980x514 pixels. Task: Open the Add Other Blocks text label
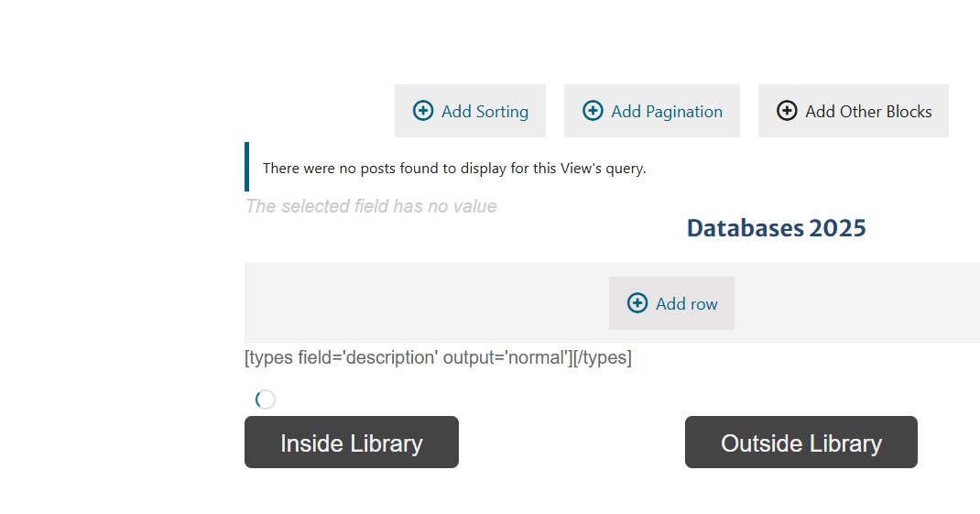[869, 111]
